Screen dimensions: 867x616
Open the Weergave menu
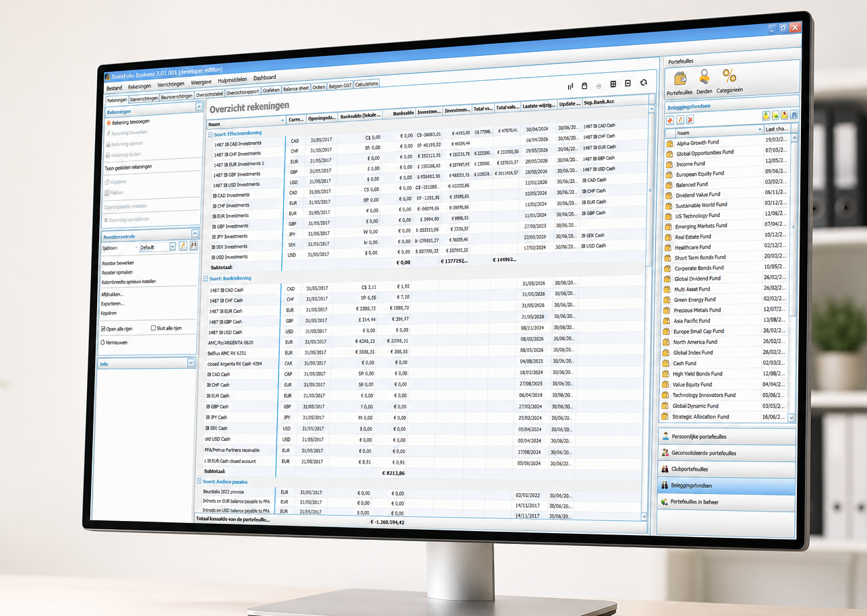[201, 82]
